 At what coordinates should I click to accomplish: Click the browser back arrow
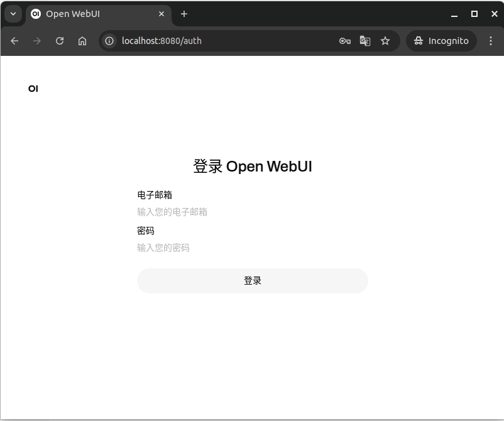coord(14,41)
